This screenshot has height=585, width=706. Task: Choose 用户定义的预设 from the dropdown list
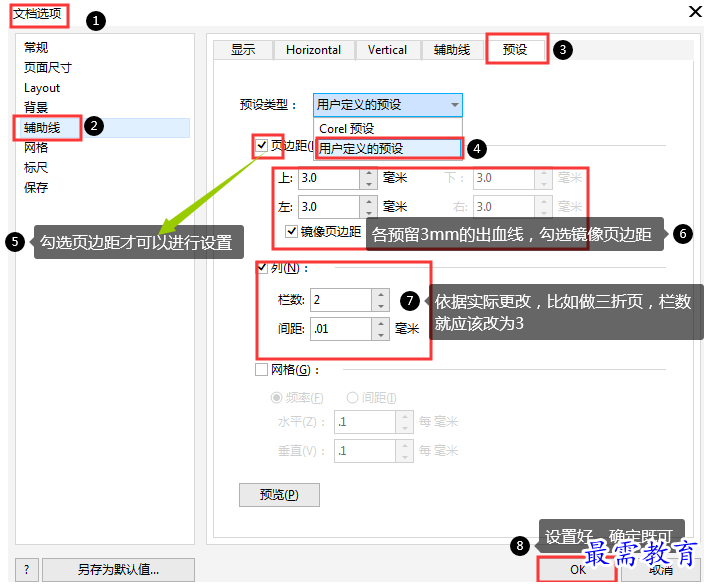[389, 148]
